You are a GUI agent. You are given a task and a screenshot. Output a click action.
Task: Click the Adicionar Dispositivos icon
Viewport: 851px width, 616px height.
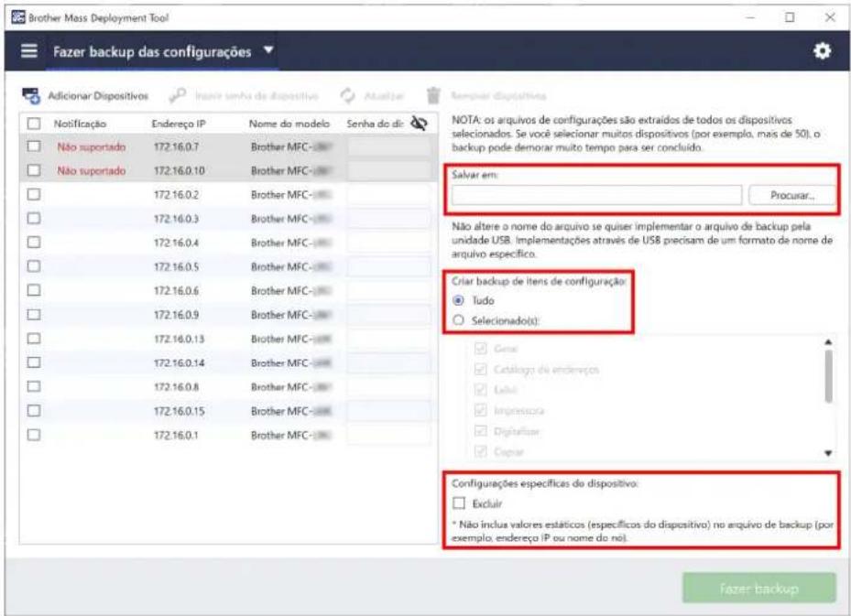click(x=31, y=95)
